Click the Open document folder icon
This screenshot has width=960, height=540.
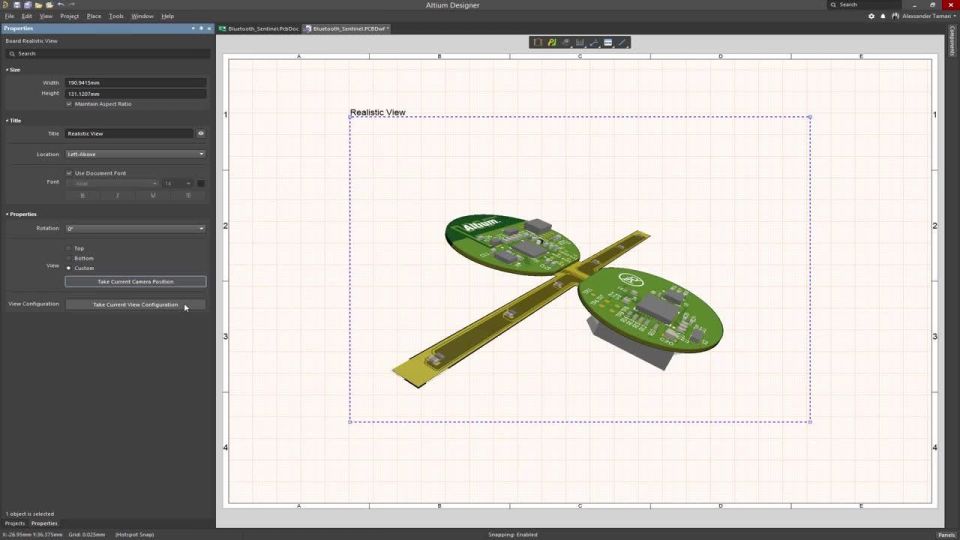pos(39,5)
